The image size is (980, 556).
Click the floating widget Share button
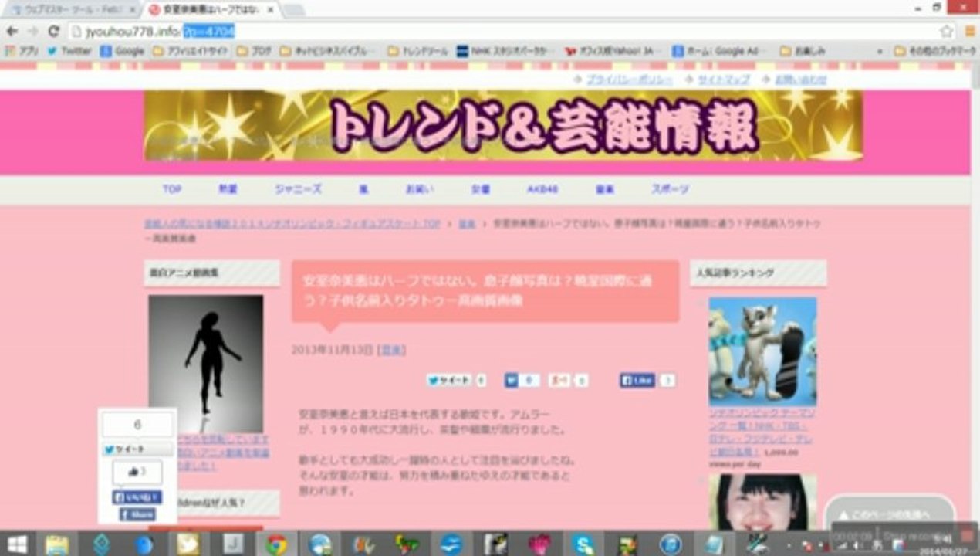pyautogui.click(x=137, y=514)
